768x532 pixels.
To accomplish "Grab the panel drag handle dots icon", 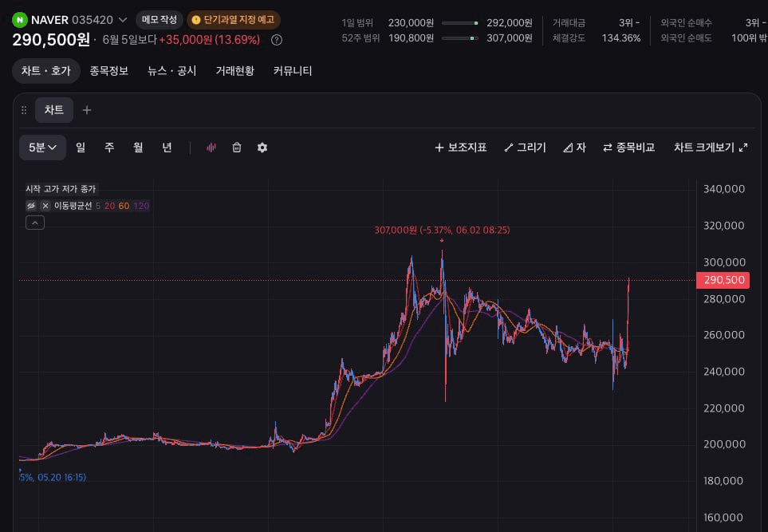I will pyautogui.click(x=24, y=110).
